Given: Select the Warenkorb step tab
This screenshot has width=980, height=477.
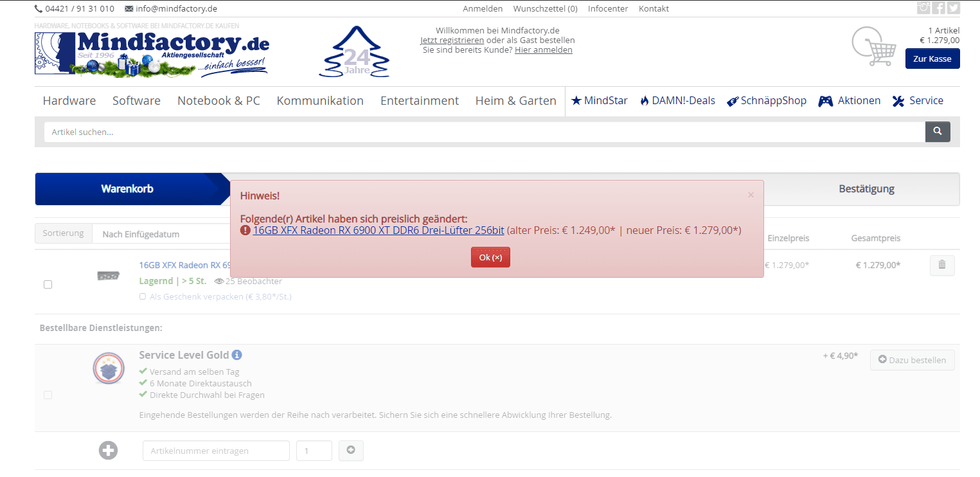Looking at the screenshot, I should [x=127, y=189].
